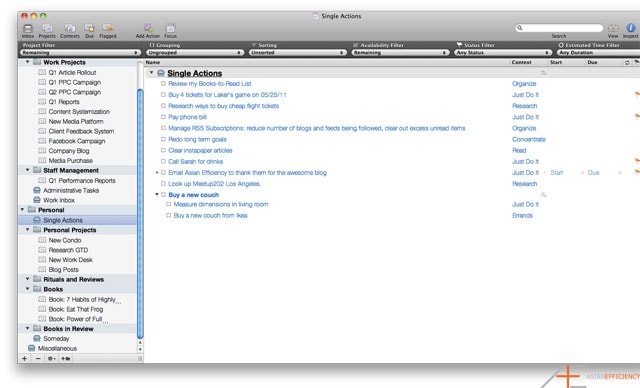
Task: Click the Concentrate context link
Action: 529,139
